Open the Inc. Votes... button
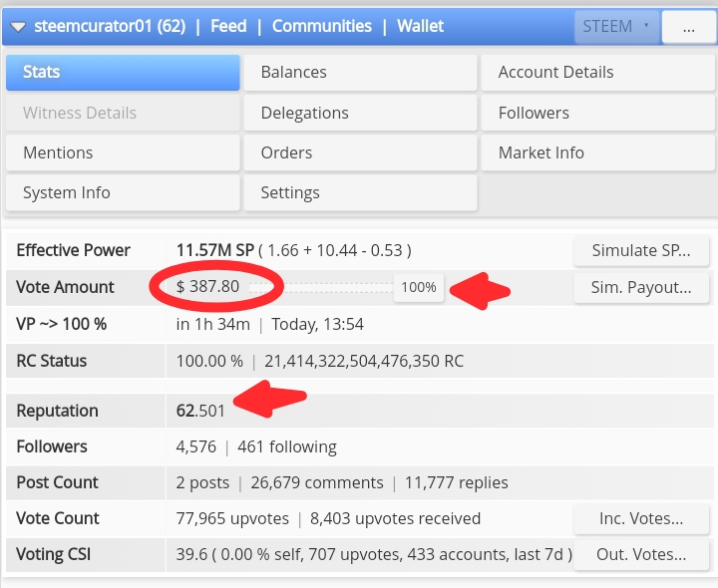Viewport: 718px width, 588px height. 641,518
